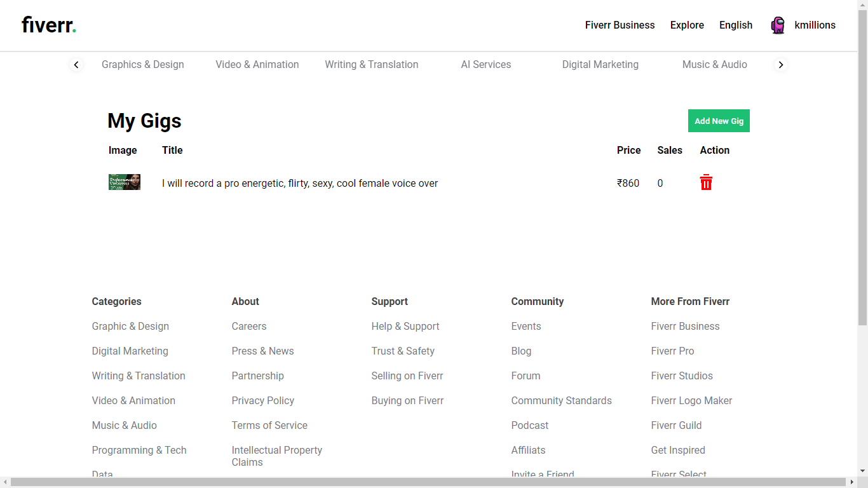Viewport: 868px width, 488px height.
Task: Select the Graphics & Design category tab
Action: tap(143, 64)
